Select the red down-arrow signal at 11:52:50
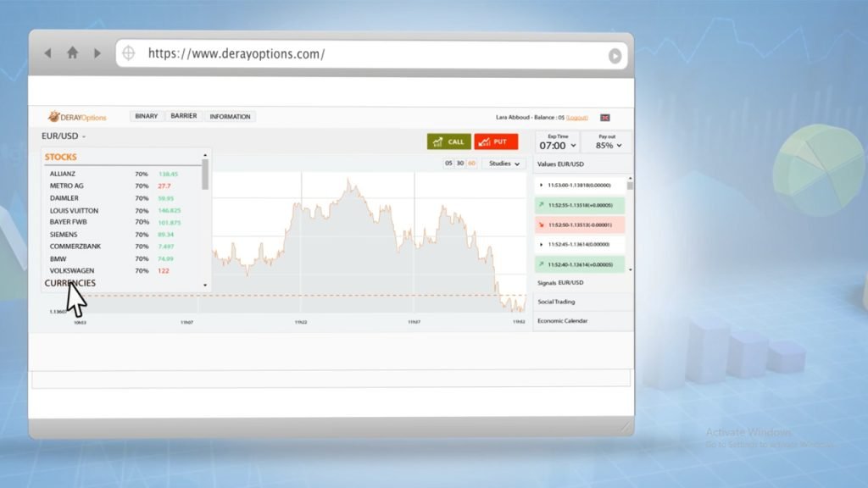Image resolution: width=868 pixels, height=488 pixels. pyautogui.click(x=579, y=224)
